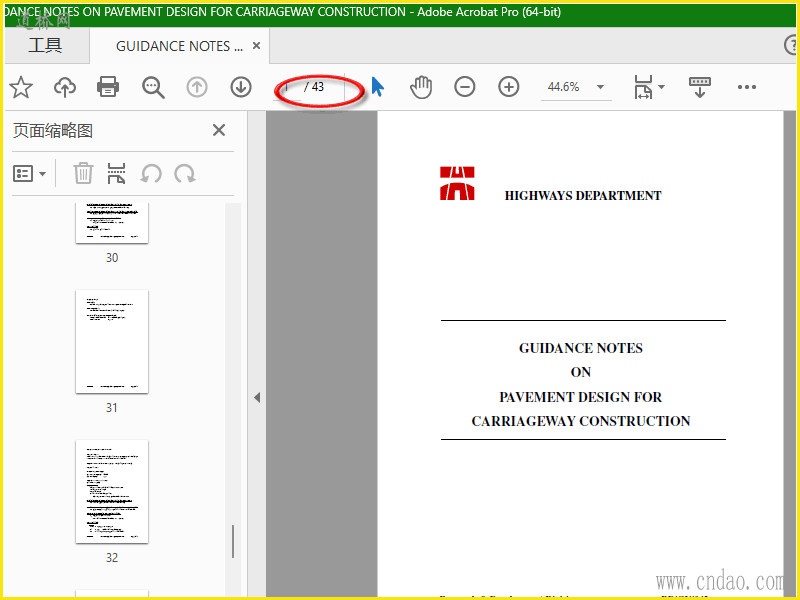Zoom in with plus button
Image resolution: width=800 pixels, height=600 pixels.
509,87
